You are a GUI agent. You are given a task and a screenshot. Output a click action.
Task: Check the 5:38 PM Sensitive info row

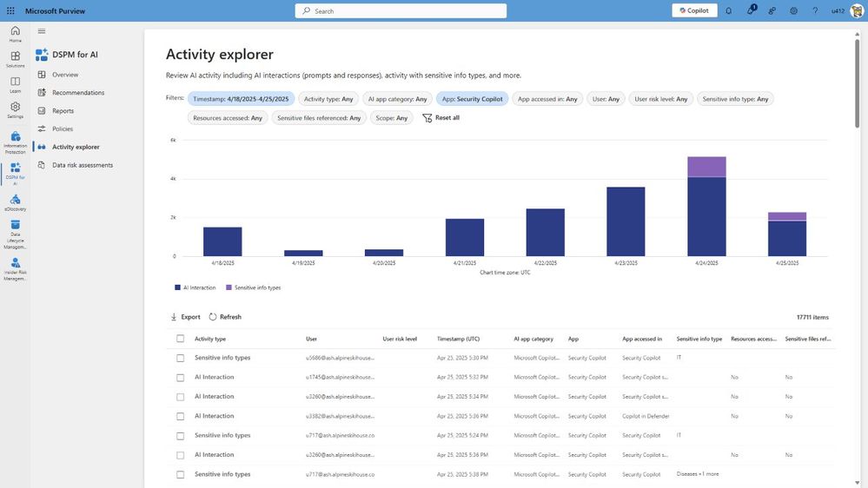(x=181, y=474)
